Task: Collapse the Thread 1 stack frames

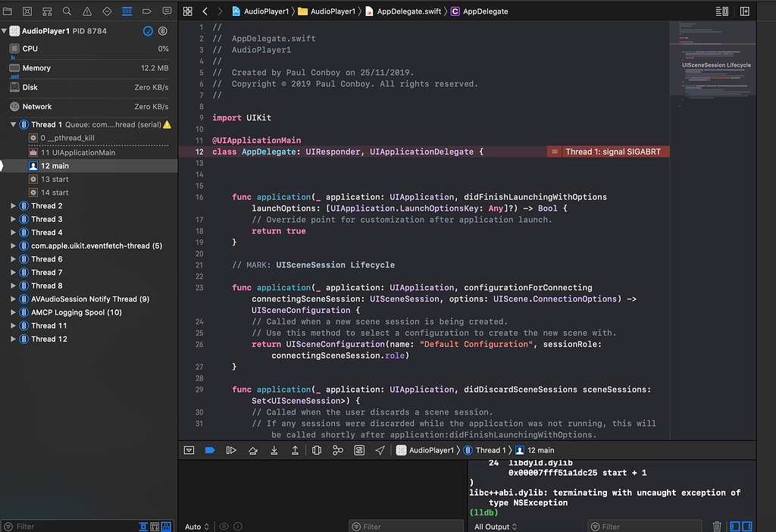Action: [x=13, y=124]
